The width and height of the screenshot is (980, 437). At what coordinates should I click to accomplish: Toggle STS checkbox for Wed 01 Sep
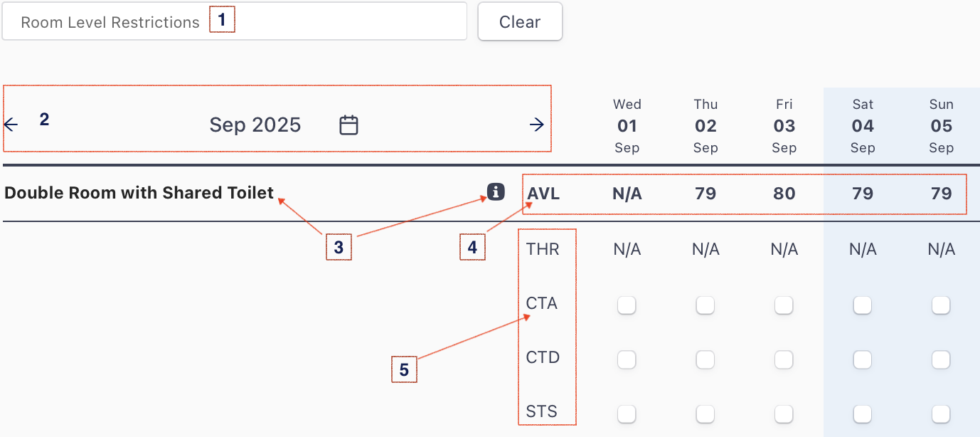[x=627, y=414]
